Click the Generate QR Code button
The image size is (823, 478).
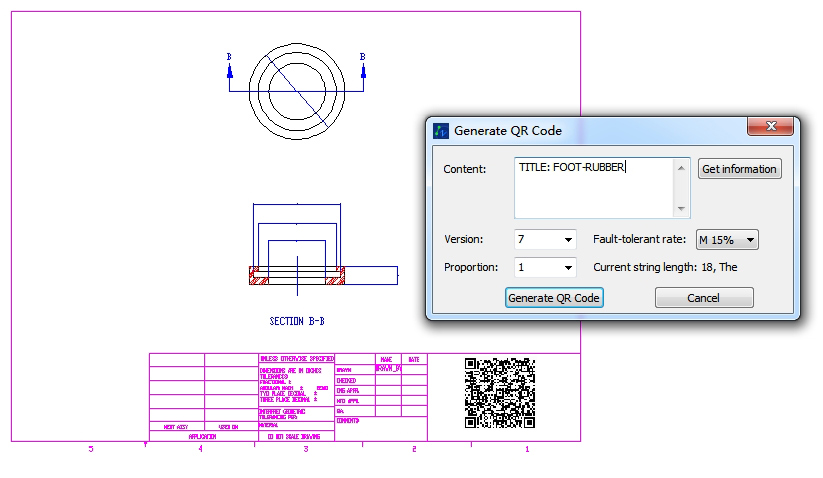pyautogui.click(x=554, y=298)
